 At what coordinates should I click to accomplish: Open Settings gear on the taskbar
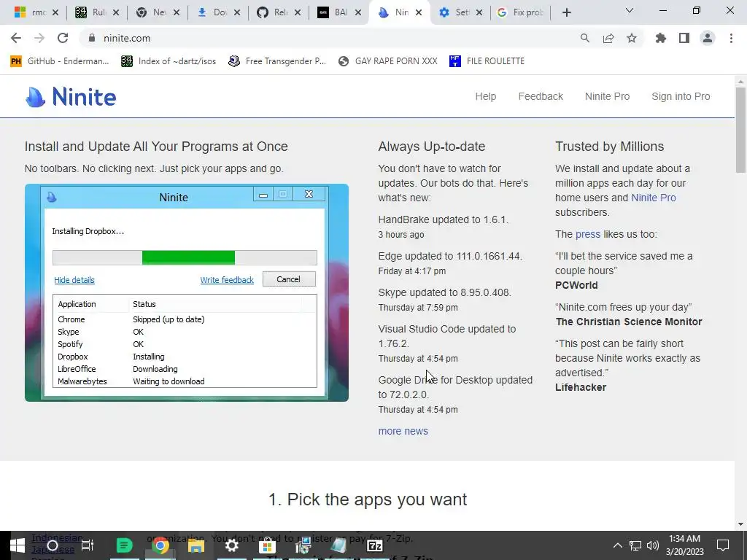[x=231, y=545]
